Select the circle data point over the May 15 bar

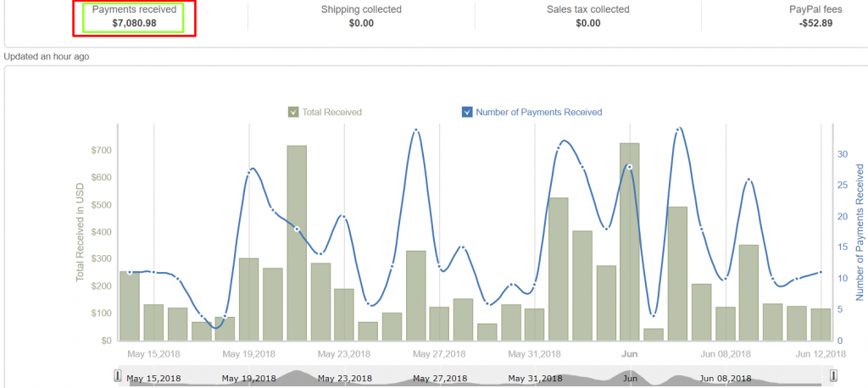(130, 272)
